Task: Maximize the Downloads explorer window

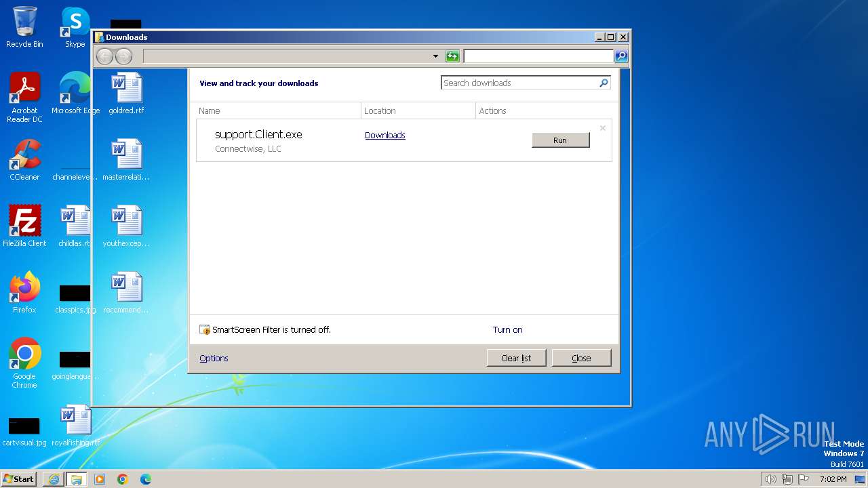Action: (x=611, y=37)
